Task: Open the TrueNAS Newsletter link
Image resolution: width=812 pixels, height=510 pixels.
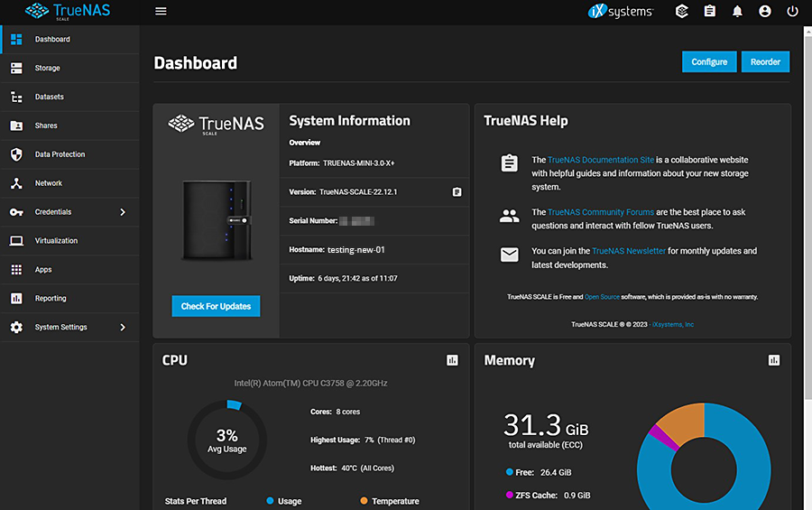Action: (629, 251)
